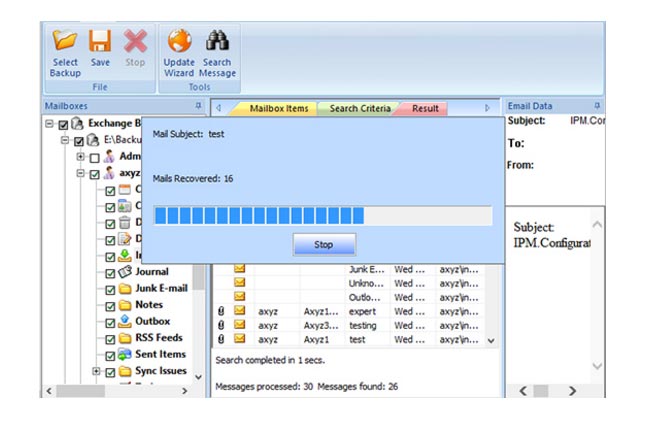
Task: Click the Calendar folder icon
Action: point(125,190)
